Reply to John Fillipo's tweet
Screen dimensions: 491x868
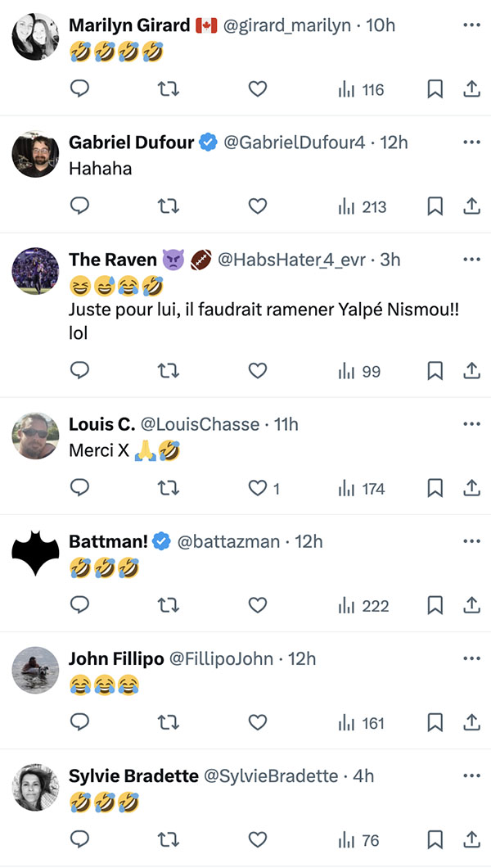79,723
